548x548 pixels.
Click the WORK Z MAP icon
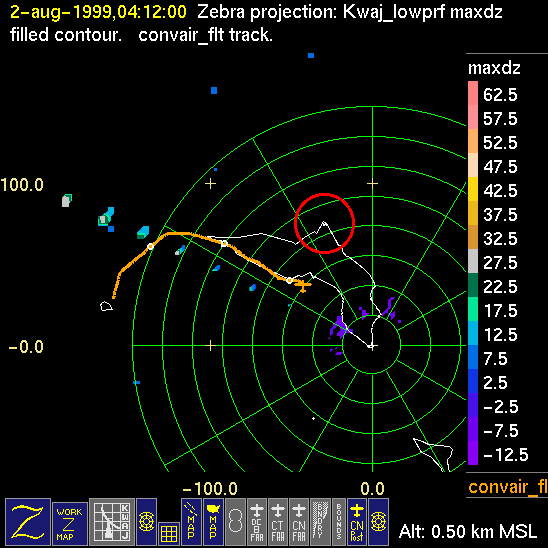70,524
